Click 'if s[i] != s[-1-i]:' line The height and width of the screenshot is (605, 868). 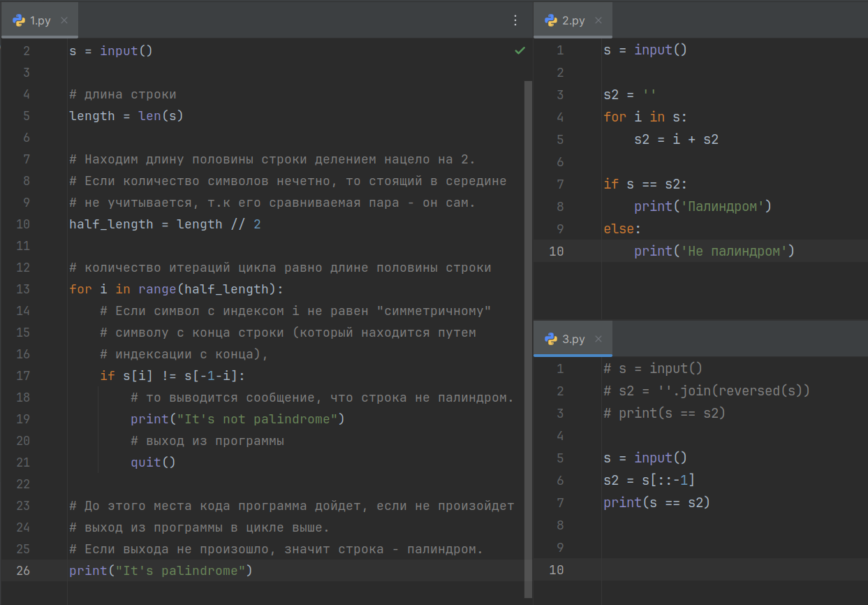[172, 375]
